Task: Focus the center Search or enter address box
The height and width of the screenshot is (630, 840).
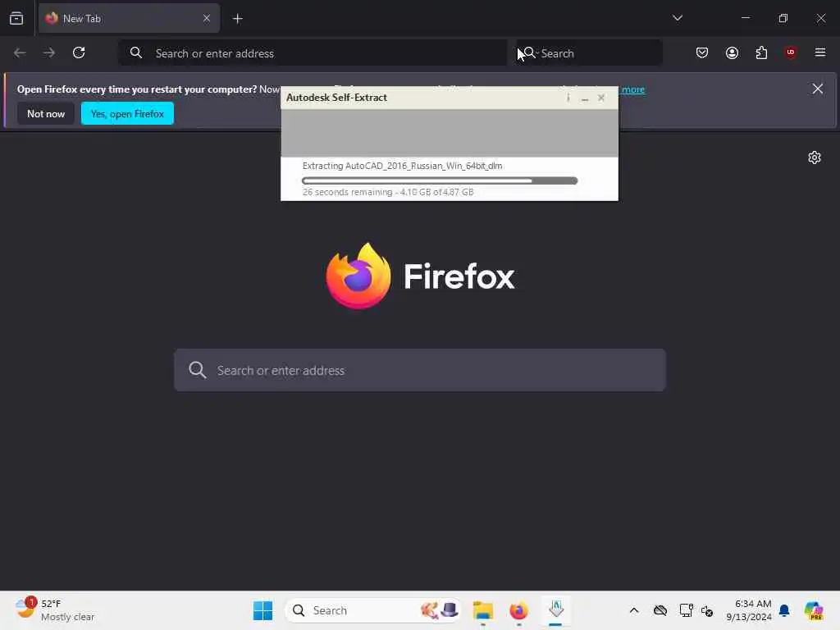Action: (x=420, y=370)
